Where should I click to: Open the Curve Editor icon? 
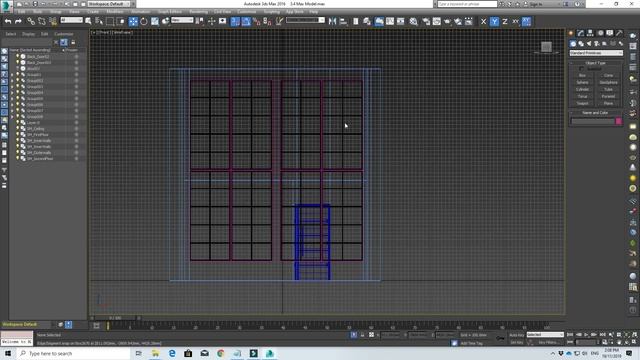click(x=390, y=21)
